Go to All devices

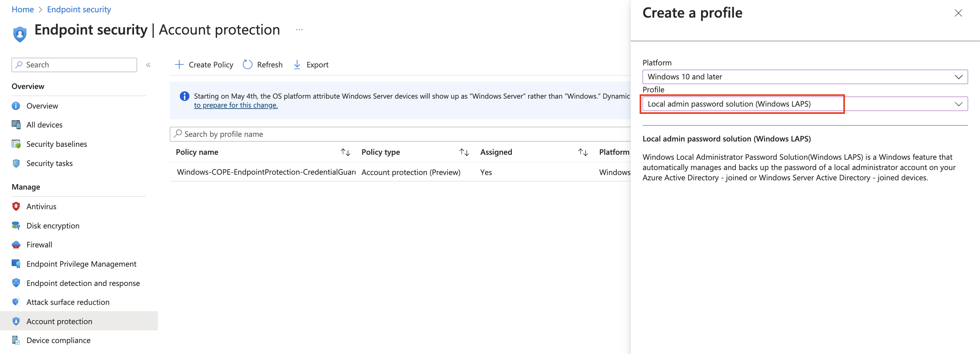point(44,125)
